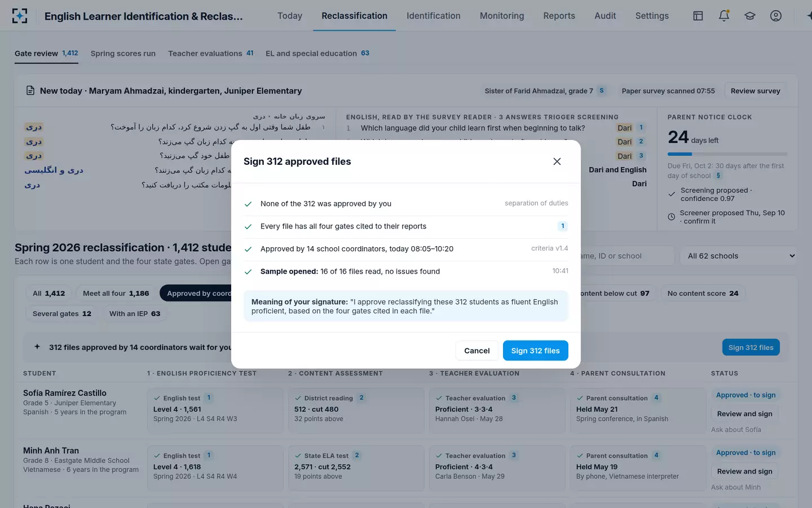
Task: Toggle the With an IEP 63 filter
Action: (135, 314)
